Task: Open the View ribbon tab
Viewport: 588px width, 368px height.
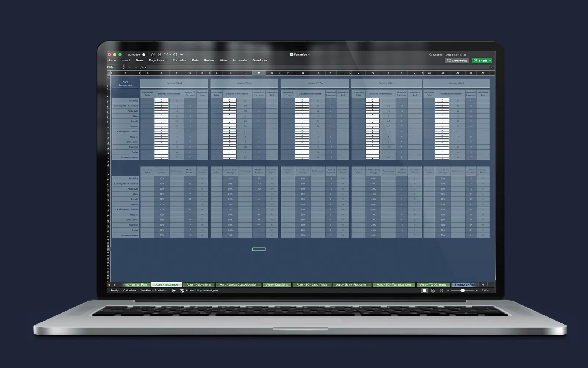Action: coord(223,60)
